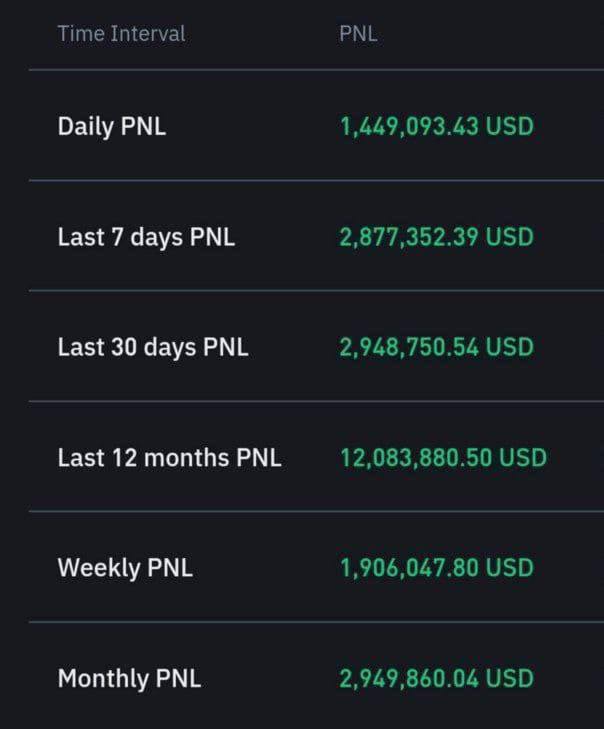604x729 pixels.
Task: Click the 1,906,047.80 USD amount
Action: pyautogui.click(x=437, y=568)
